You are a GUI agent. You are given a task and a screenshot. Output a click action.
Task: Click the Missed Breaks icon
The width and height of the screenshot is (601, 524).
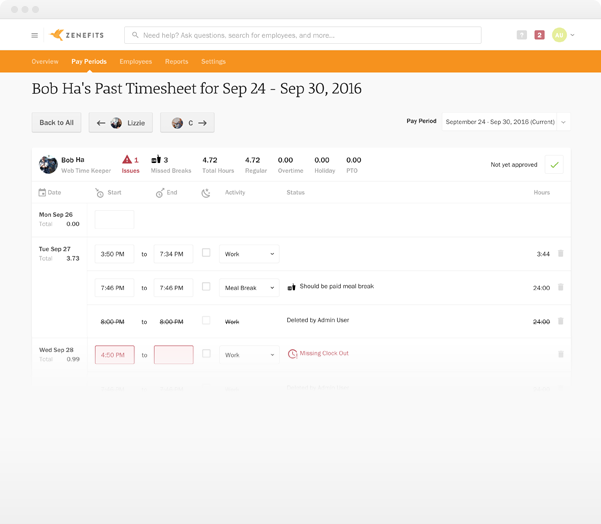[x=156, y=159]
